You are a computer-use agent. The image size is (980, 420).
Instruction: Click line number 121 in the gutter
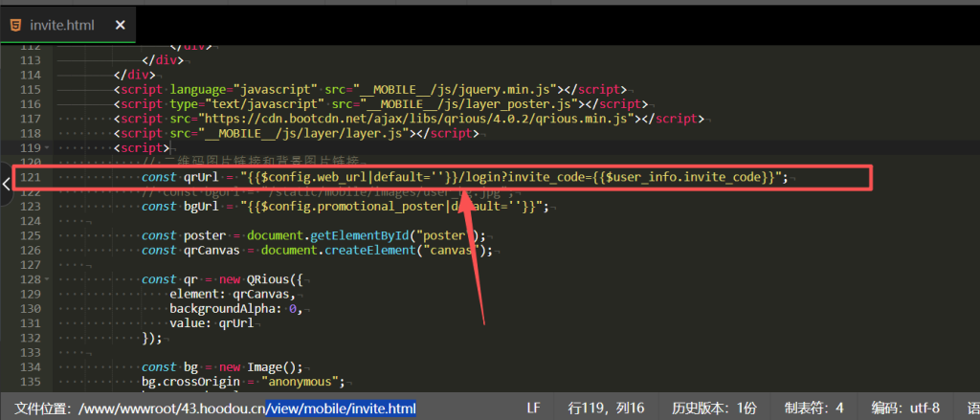click(31, 178)
